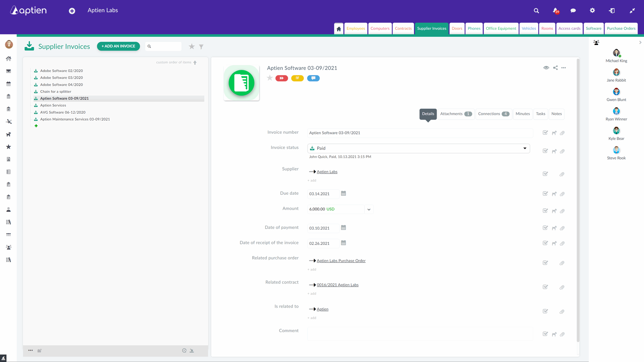The image size is (644, 362).
Task: Click the share icon for this invoice
Action: pyautogui.click(x=555, y=68)
